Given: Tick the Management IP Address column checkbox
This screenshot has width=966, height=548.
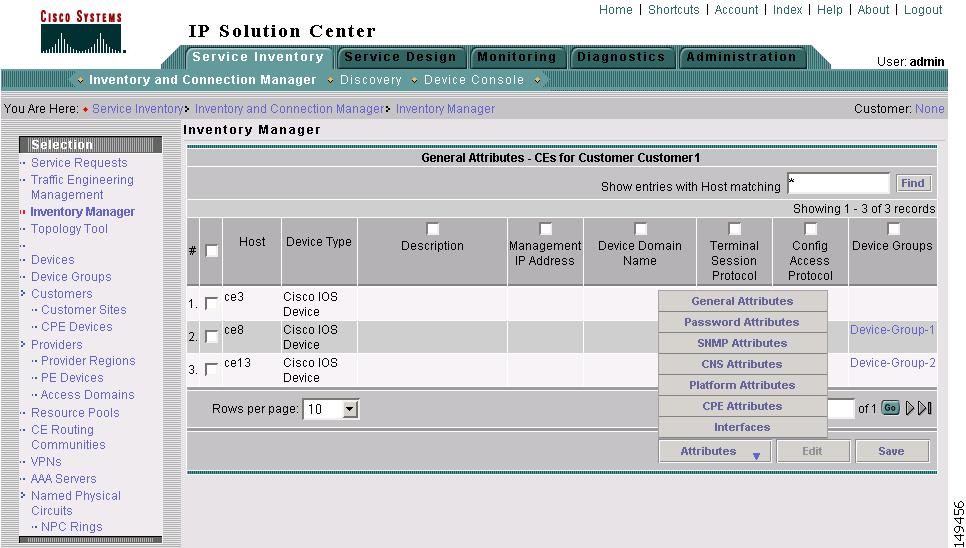Looking at the screenshot, I should point(545,229).
